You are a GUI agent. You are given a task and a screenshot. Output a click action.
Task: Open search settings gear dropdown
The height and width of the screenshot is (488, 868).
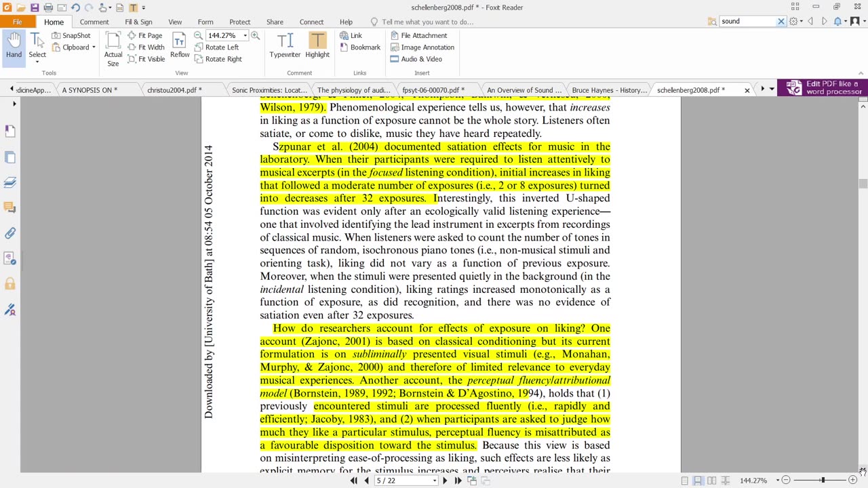click(795, 22)
